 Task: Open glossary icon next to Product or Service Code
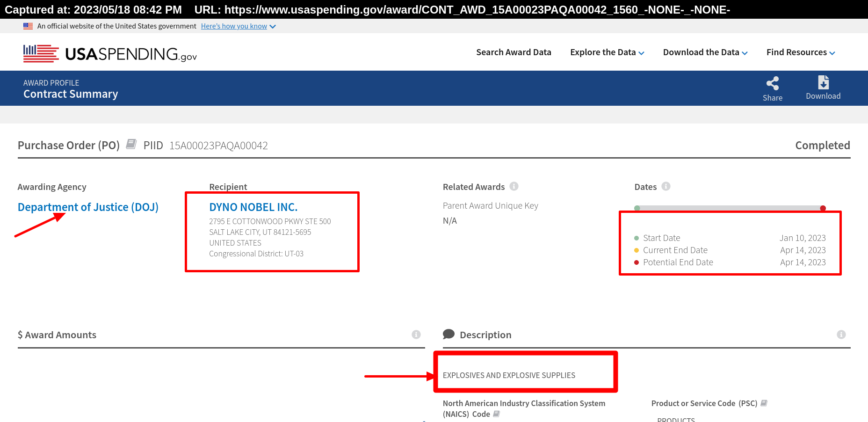(x=764, y=403)
